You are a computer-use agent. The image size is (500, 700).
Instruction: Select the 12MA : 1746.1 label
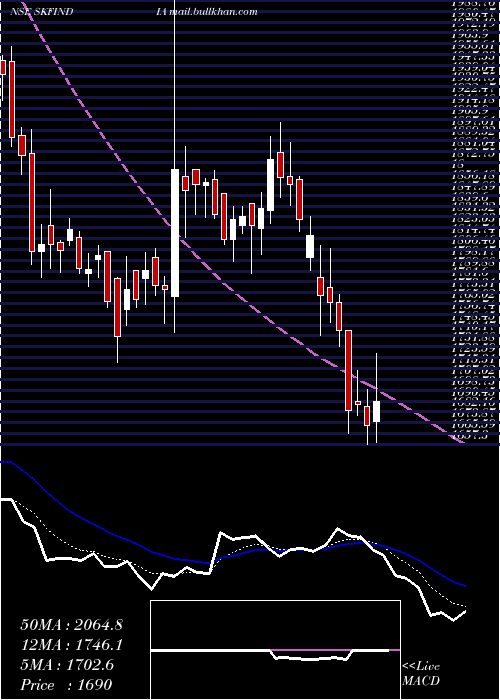pos(71,645)
